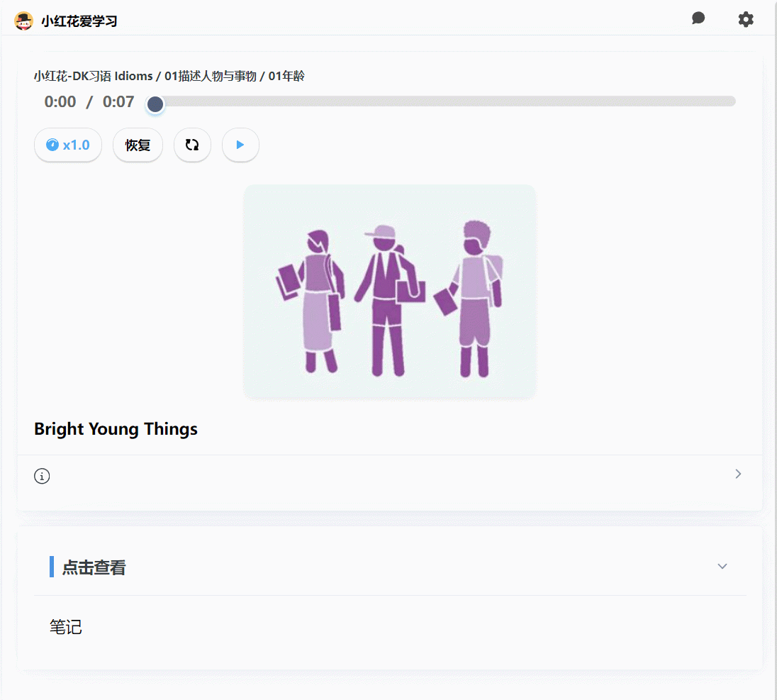
Task: Click the purple students illustration
Action: tap(389, 291)
